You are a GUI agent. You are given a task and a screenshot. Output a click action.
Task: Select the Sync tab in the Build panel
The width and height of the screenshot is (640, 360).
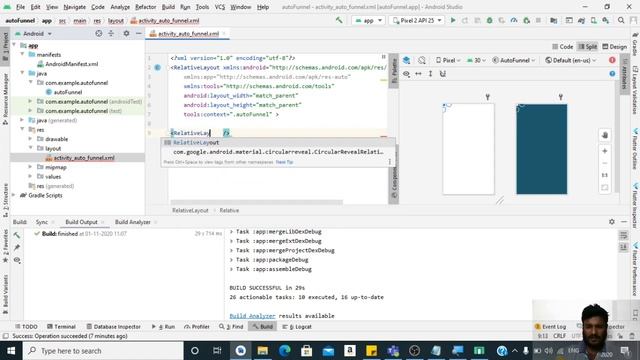point(42,222)
